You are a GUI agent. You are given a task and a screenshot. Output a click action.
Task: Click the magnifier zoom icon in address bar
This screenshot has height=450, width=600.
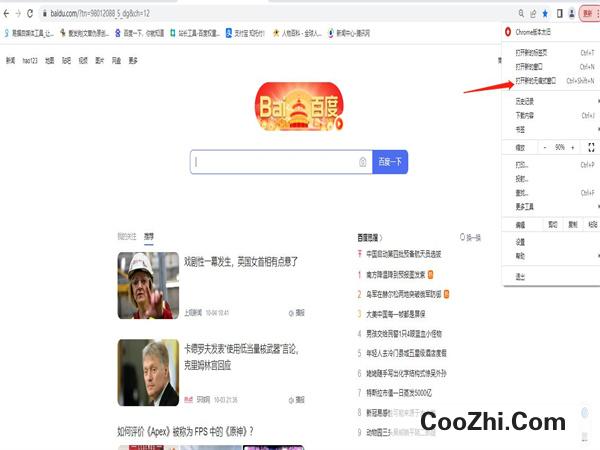pos(521,13)
